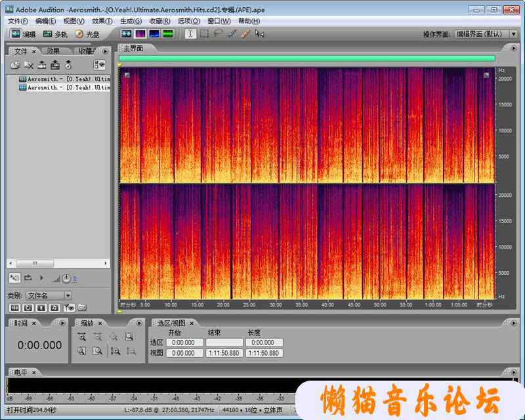Image resolution: width=525 pixels, height=420 pixels.
Task: Click the selection start time field
Action: pyautogui.click(x=185, y=343)
